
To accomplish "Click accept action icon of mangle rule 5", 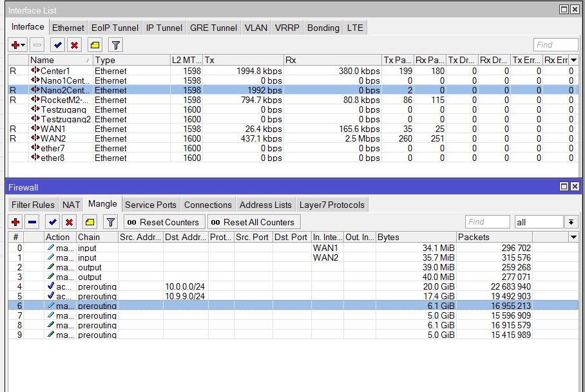I will [x=51, y=296].
